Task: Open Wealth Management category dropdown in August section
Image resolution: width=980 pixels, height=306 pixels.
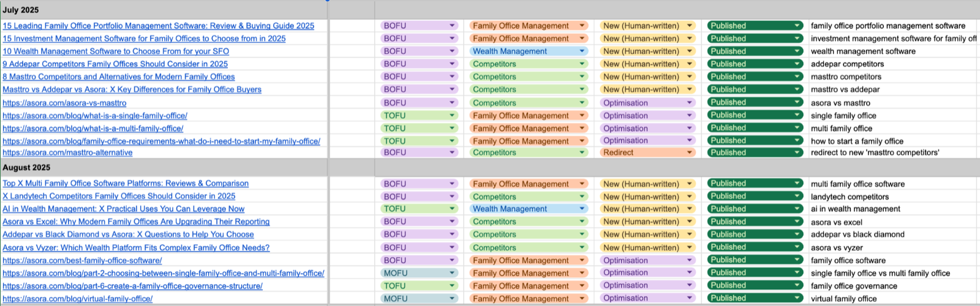Action: [529, 209]
